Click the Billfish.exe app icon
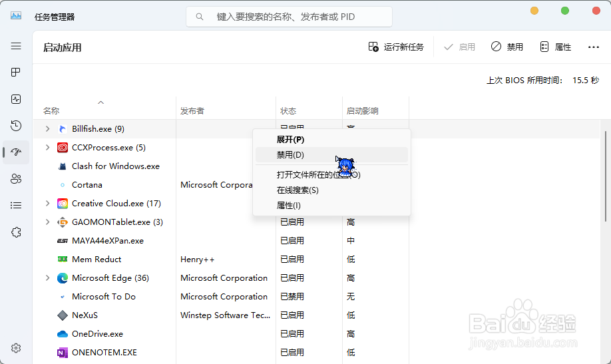The height and width of the screenshot is (364, 611). pyautogui.click(x=63, y=129)
